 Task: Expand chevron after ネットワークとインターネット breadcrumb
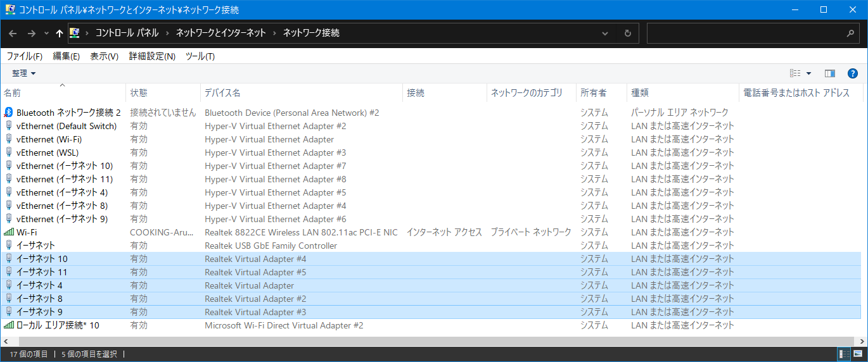274,33
